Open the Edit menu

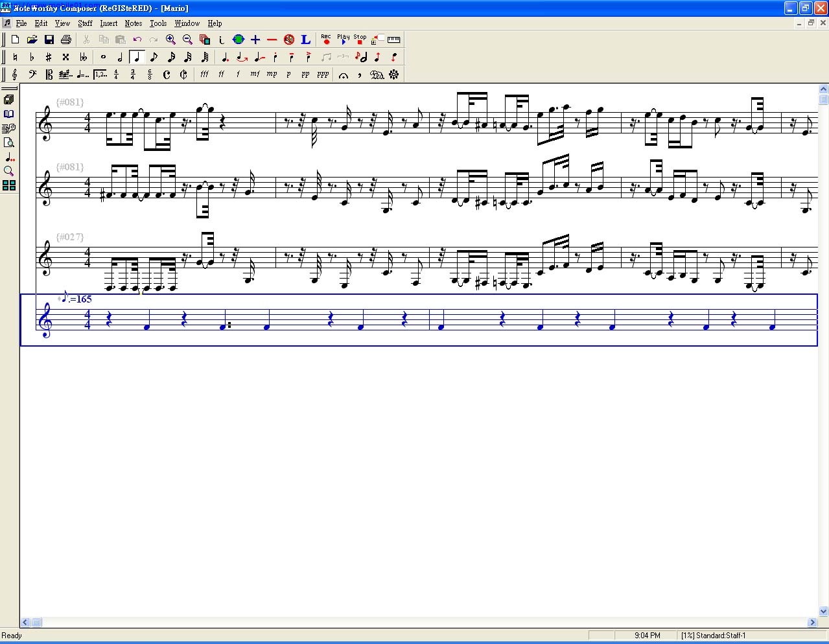41,23
